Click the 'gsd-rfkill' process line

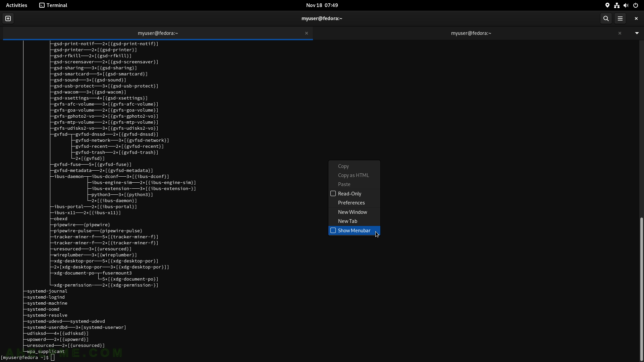tap(93, 56)
